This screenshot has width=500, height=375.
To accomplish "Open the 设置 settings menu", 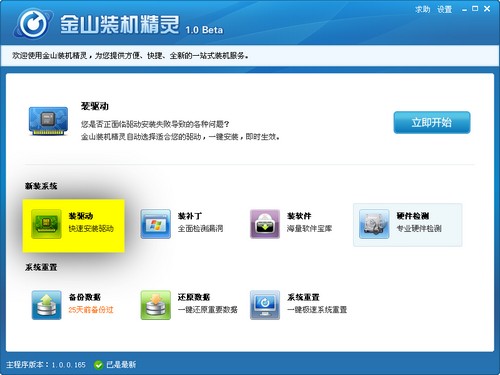I will pyautogui.click(x=445, y=9).
